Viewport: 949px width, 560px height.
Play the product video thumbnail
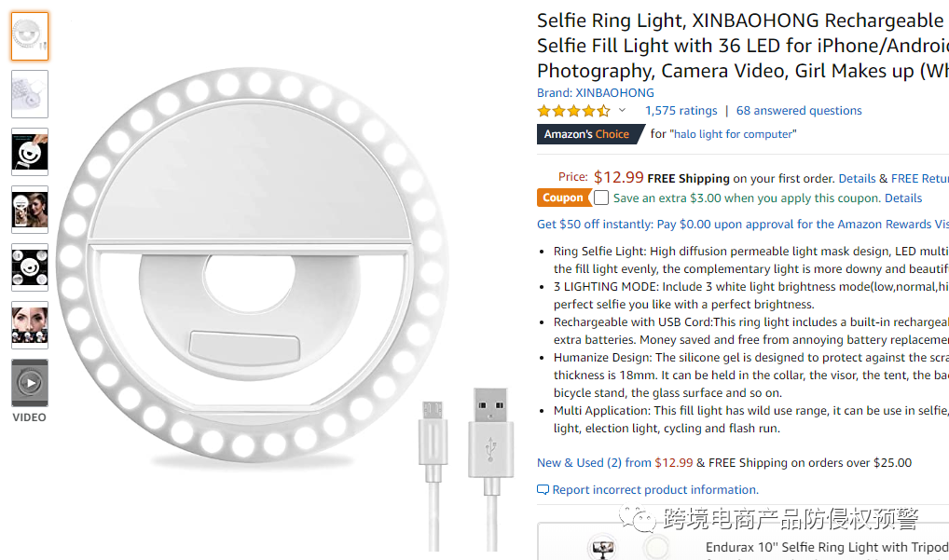pos(30,382)
